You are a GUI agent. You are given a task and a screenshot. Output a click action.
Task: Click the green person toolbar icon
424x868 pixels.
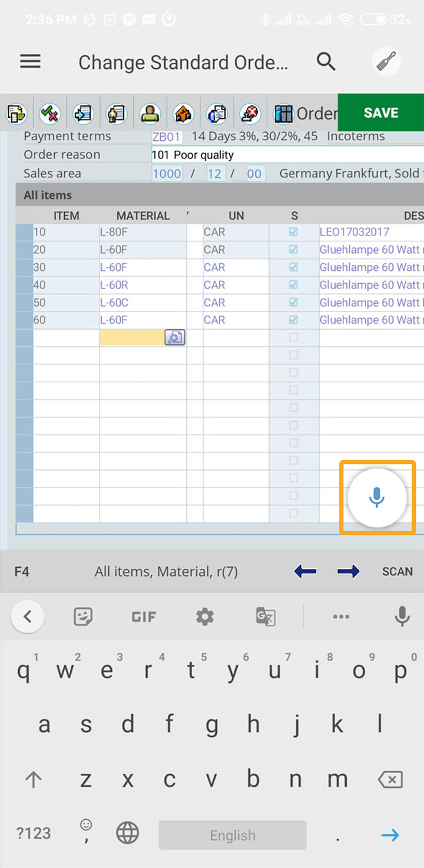(150, 113)
